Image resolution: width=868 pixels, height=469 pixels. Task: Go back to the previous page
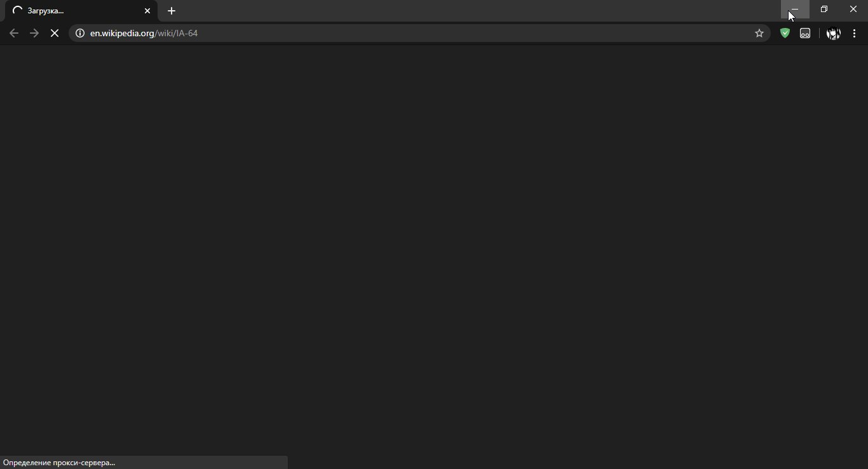(x=14, y=33)
